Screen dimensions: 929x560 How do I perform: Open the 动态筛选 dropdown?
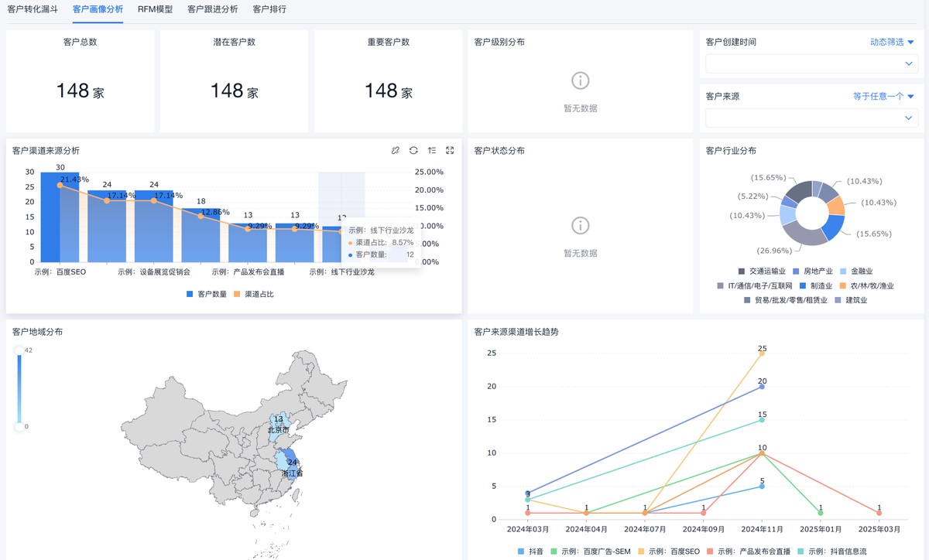pos(892,42)
